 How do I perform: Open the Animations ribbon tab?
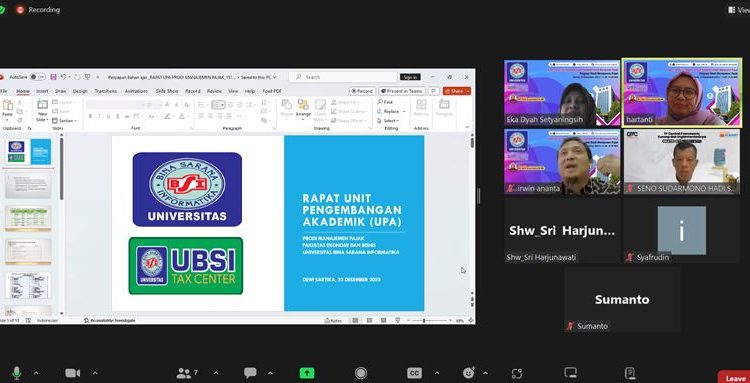point(136,91)
